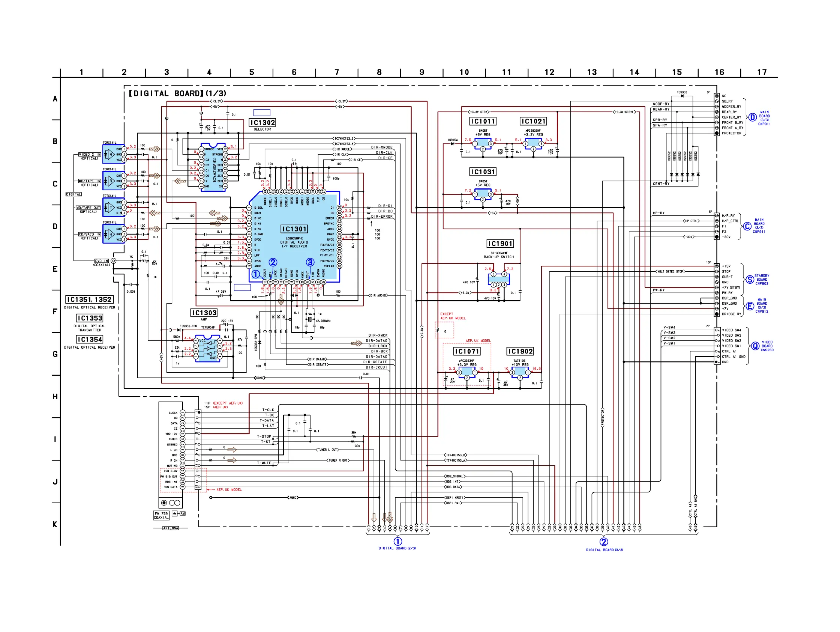Select the IC1901 back-up switch label
This screenshot has width=840, height=632.
tap(500, 244)
